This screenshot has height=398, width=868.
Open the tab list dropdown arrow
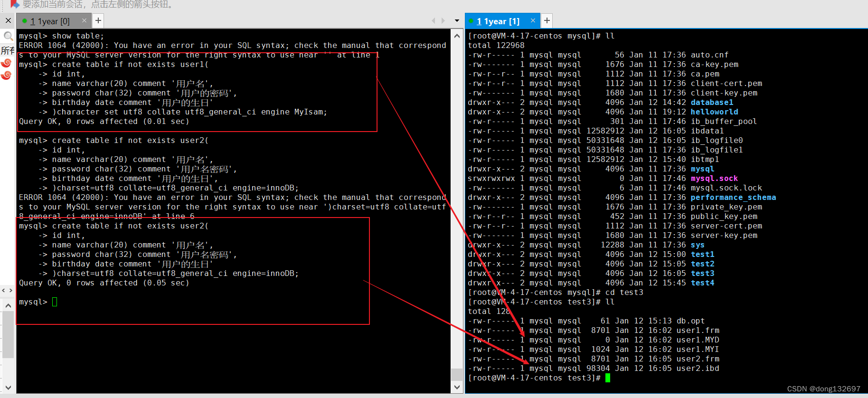(x=457, y=21)
